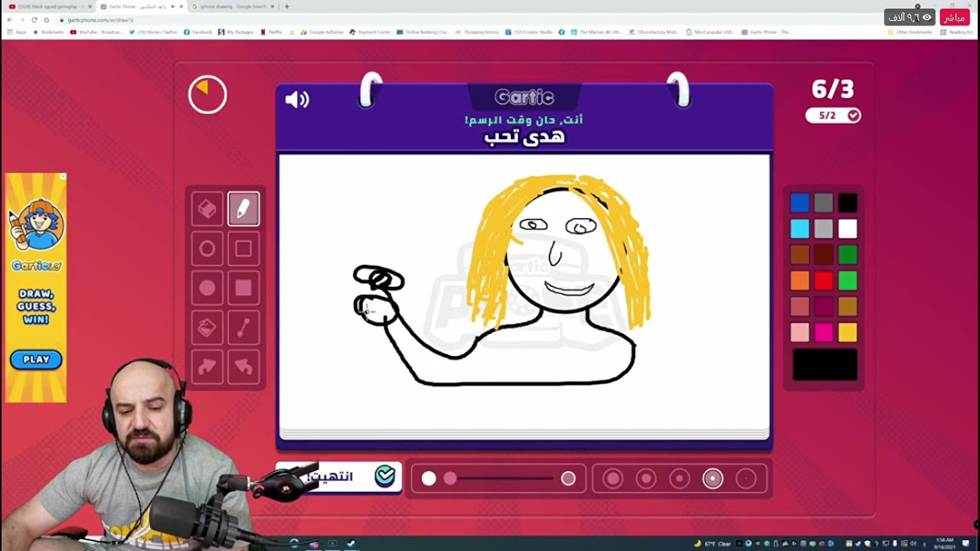This screenshot has width=980, height=551.
Task: Close the ad banner X icon
Action: tap(63, 177)
